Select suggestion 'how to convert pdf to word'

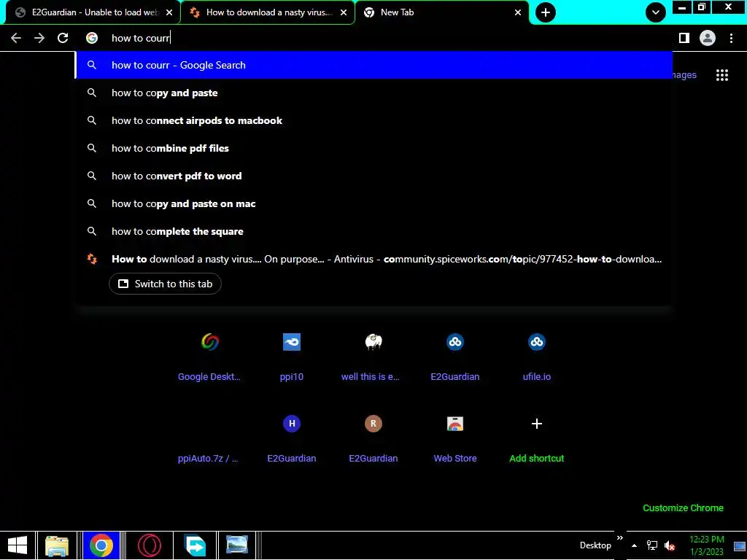tap(373, 176)
